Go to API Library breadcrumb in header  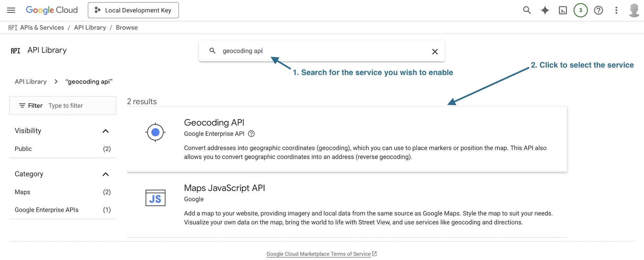click(x=90, y=28)
